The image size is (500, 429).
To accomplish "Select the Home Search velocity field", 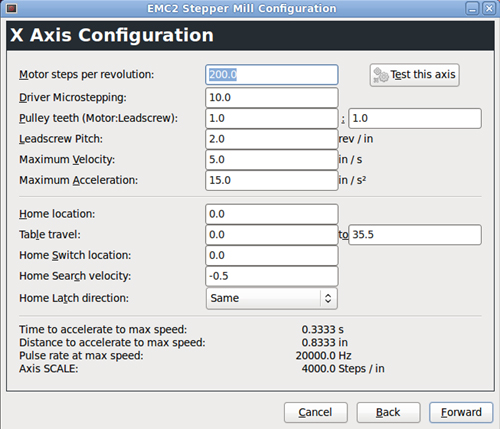I will click(x=272, y=276).
